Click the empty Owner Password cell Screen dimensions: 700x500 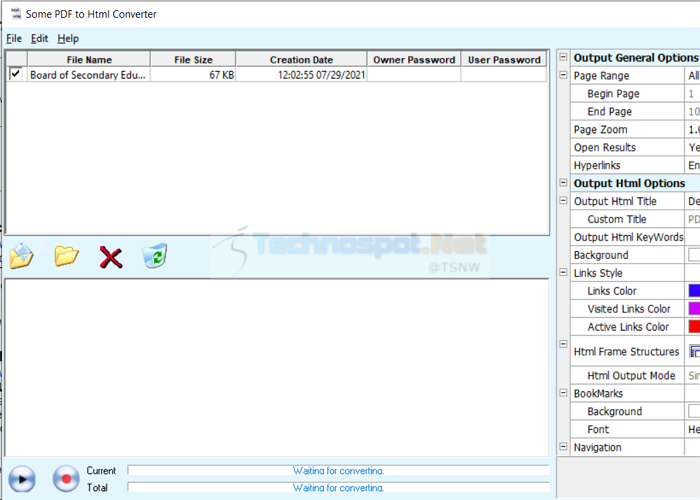tap(414, 75)
